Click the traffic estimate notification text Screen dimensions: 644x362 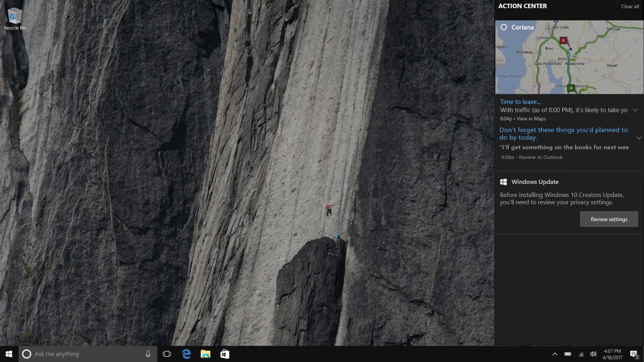coord(564,110)
